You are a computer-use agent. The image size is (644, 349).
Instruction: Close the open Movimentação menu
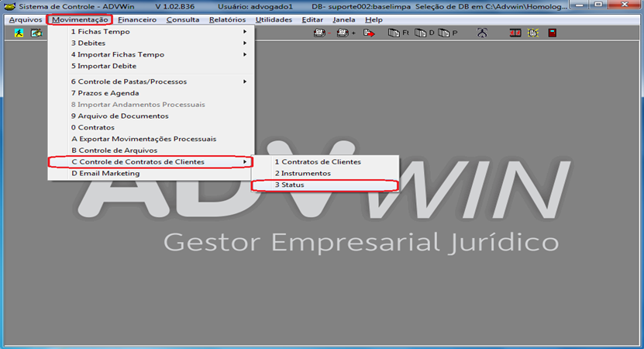(x=80, y=19)
